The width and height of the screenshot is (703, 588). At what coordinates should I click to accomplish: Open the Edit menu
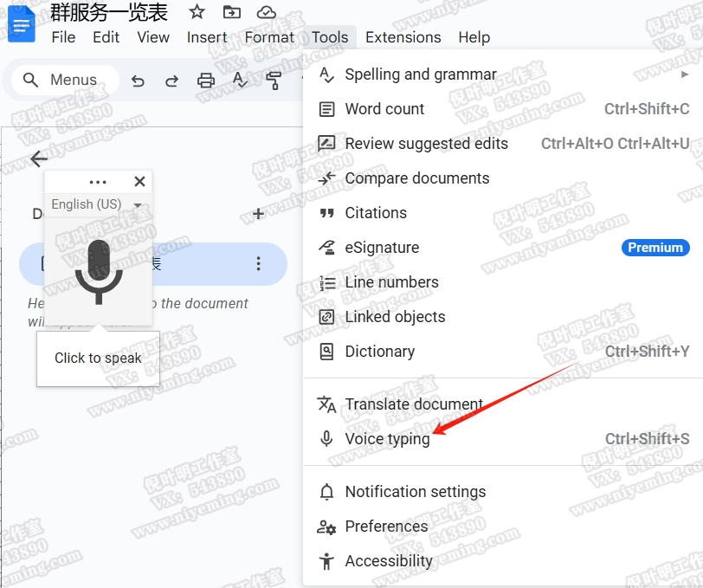(x=106, y=37)
